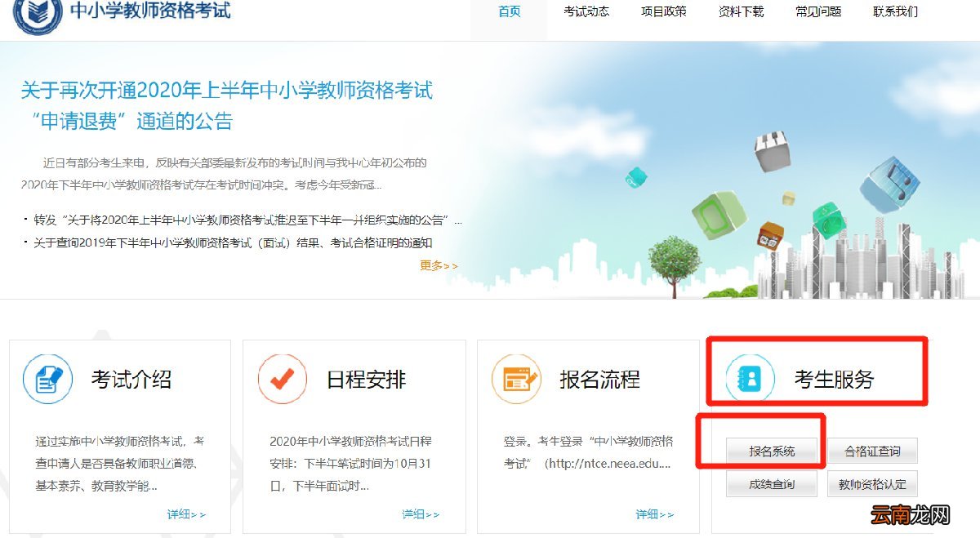Open the 教师资格认定 qualification page
This screenshot has width=980, height=538.
[x=872, y=483]
